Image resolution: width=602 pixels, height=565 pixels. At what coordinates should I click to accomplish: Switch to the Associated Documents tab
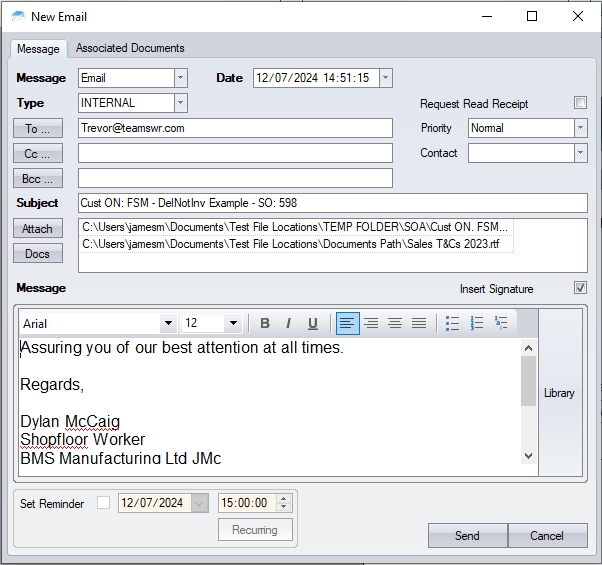click(x=130, y=48)
